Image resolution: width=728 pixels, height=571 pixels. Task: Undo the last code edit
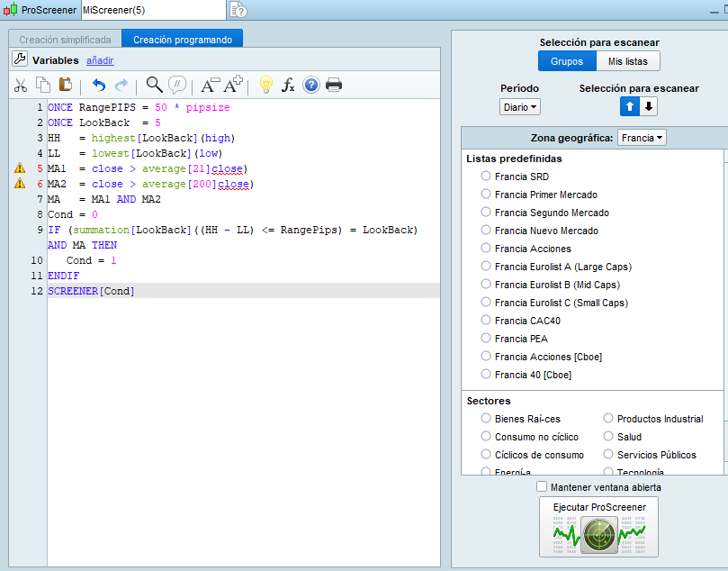[99, 86]
